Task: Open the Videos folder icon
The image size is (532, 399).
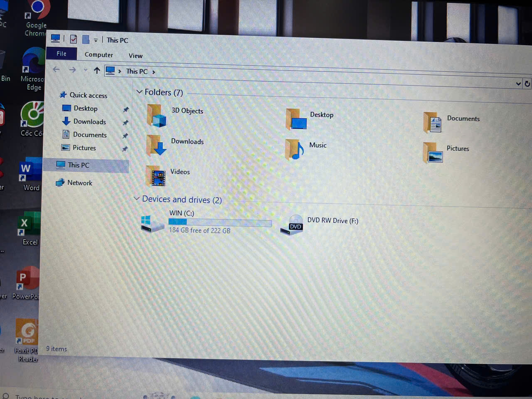Action: 156,175
